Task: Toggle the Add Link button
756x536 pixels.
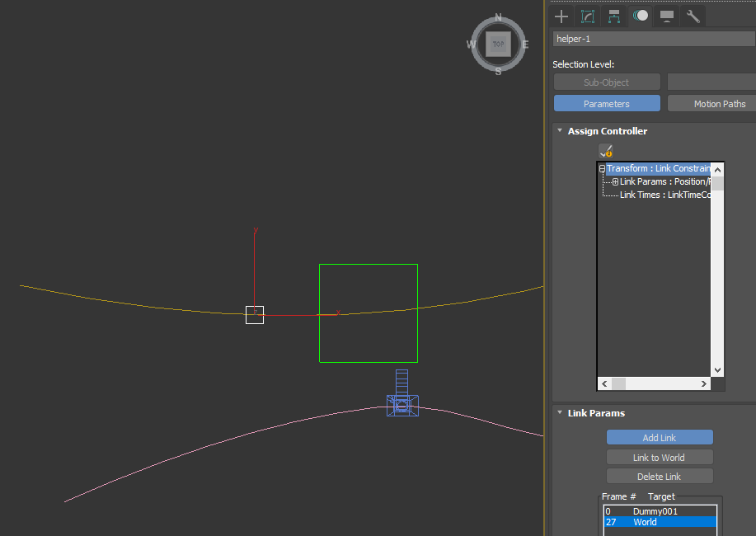Action: 660,438
